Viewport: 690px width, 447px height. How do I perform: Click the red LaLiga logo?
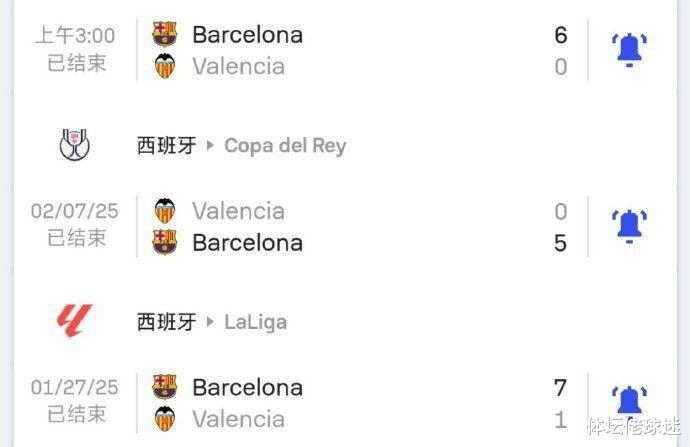pos(74,321)
